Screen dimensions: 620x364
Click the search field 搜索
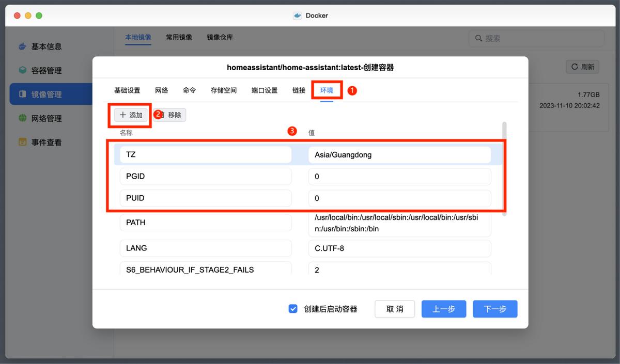[536, 38]
